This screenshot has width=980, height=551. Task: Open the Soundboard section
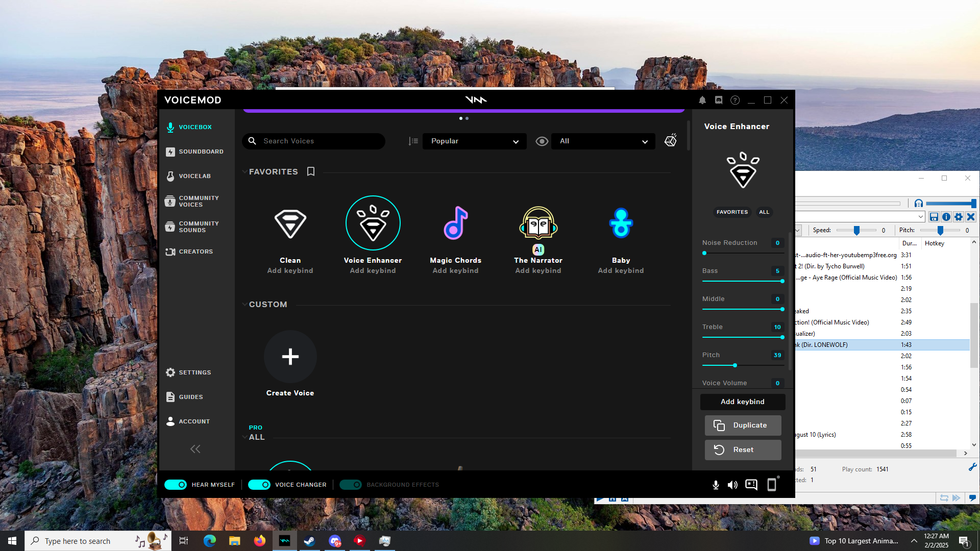(201, 152)
